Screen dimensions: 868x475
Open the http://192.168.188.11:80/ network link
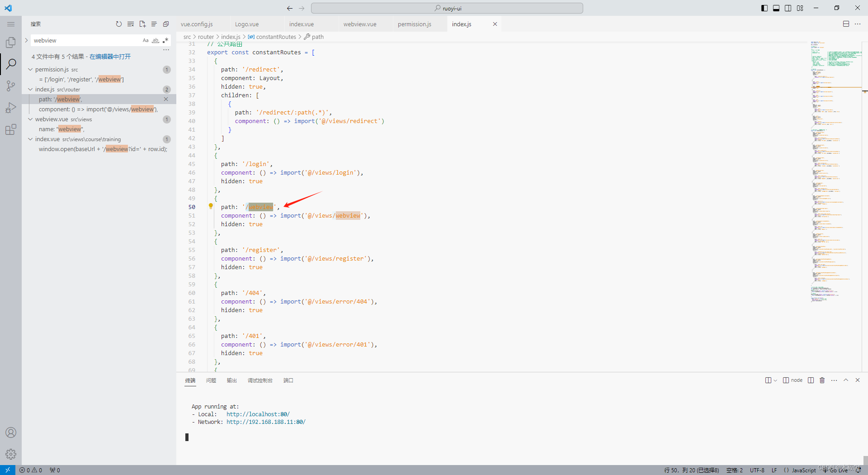[266, 422]
